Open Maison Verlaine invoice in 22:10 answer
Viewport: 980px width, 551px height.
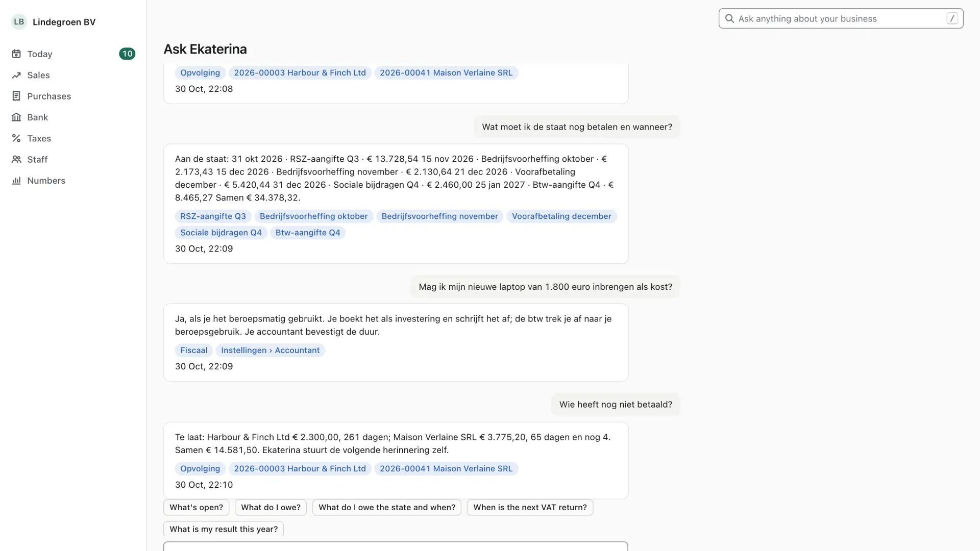click(446, 469)
